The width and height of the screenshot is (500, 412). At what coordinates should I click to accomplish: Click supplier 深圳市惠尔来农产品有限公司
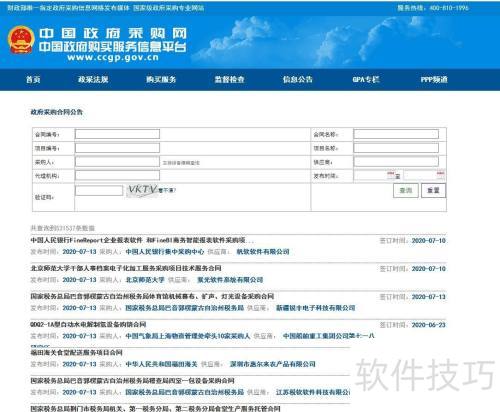click(273, 364)
